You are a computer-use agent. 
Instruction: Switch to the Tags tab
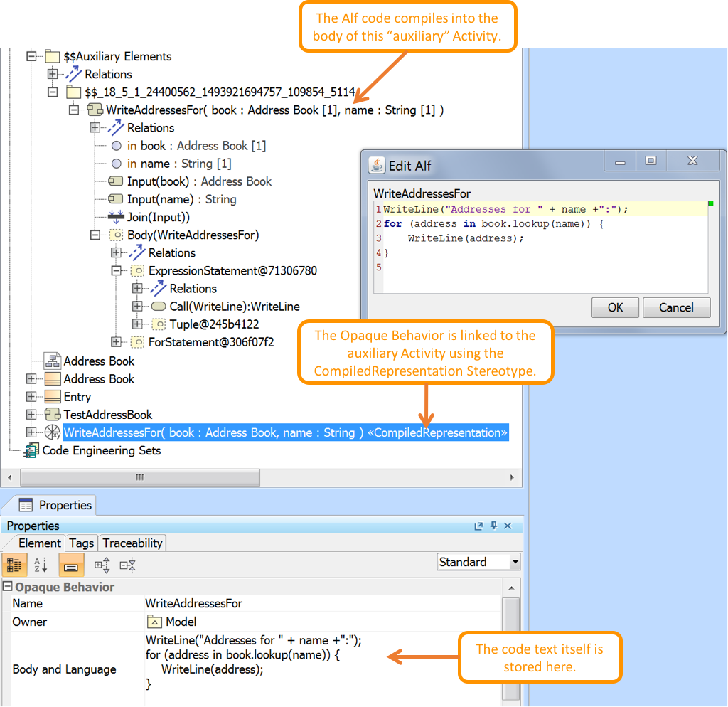81,543
